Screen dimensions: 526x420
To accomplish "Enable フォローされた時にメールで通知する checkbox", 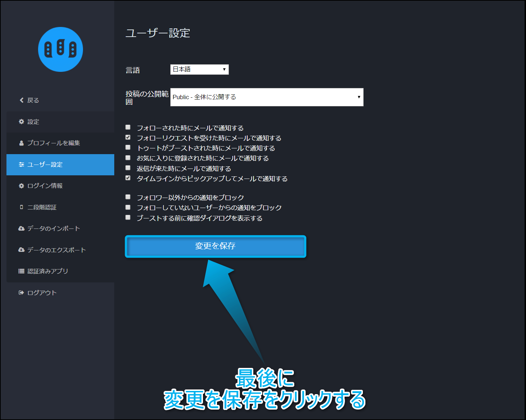I will coord(128,127).
